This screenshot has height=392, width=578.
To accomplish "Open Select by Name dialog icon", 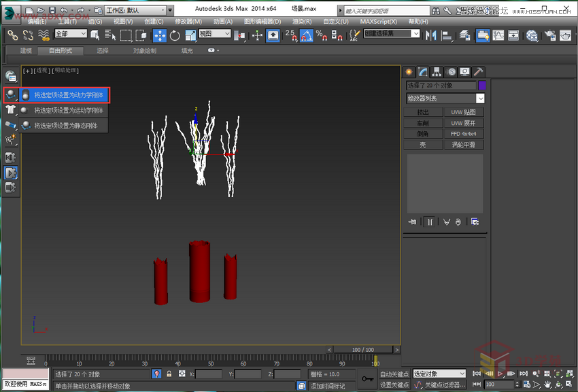I will [109, 35].
